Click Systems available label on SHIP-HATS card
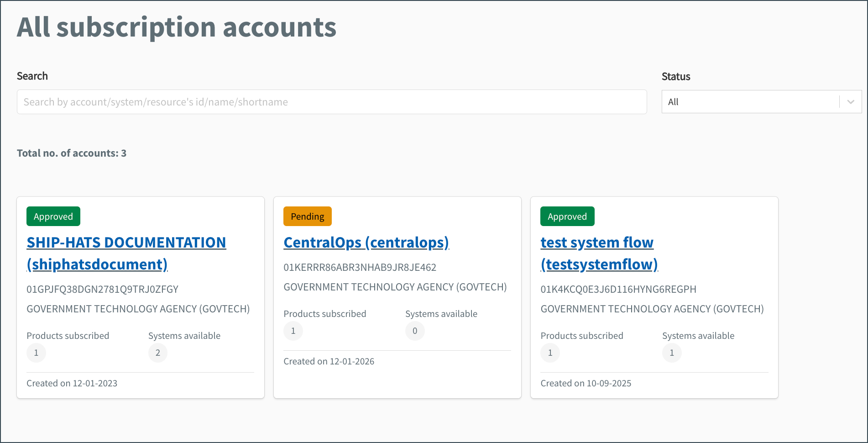 point(184,336)
